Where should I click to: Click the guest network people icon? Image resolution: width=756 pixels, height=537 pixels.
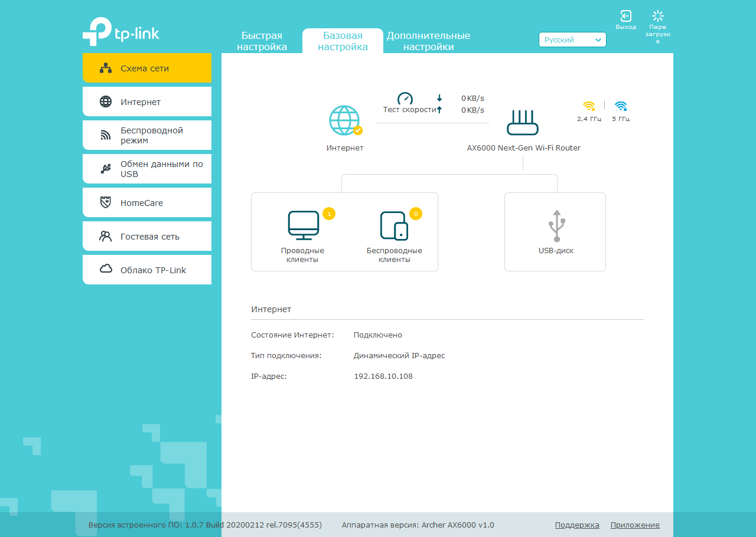(106, 236)
